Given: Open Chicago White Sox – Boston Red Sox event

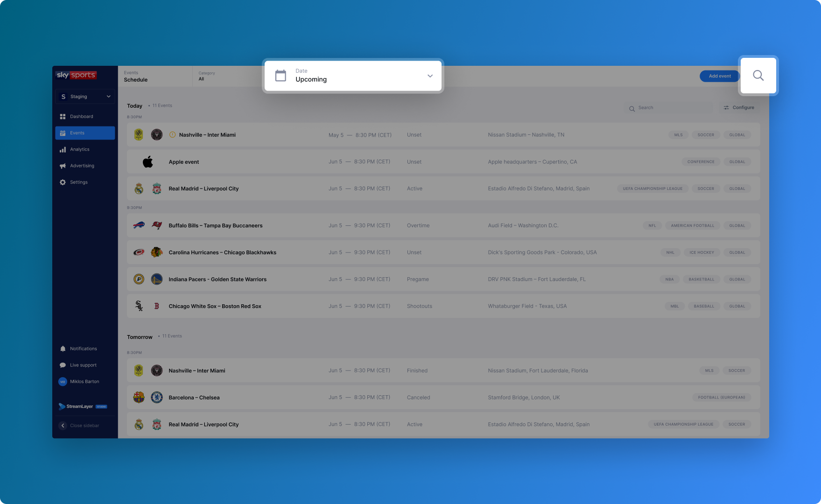Looking at the screenshot, I should [443, 306].
